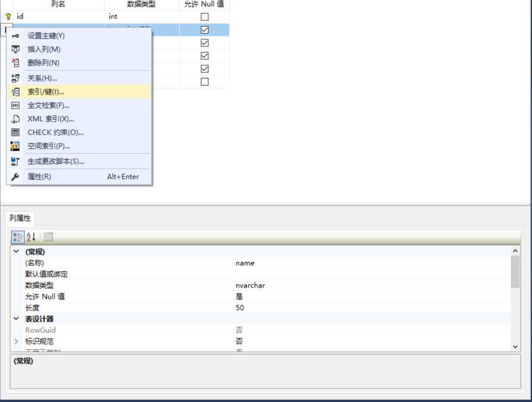Check Allow Null in the last row
This screenshot has width=532, height=402.
[204, 82]
